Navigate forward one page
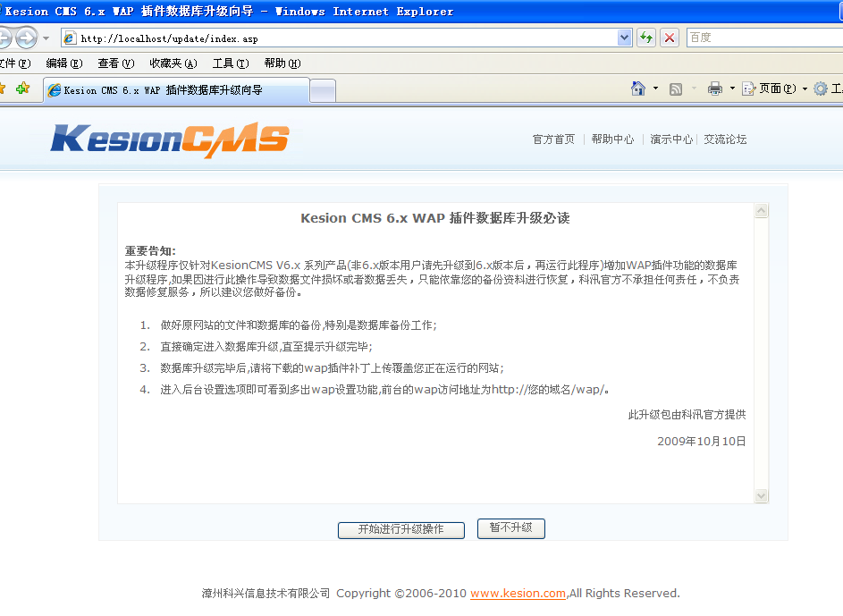This screenshot has width=843, height=616. pos(27,38)
